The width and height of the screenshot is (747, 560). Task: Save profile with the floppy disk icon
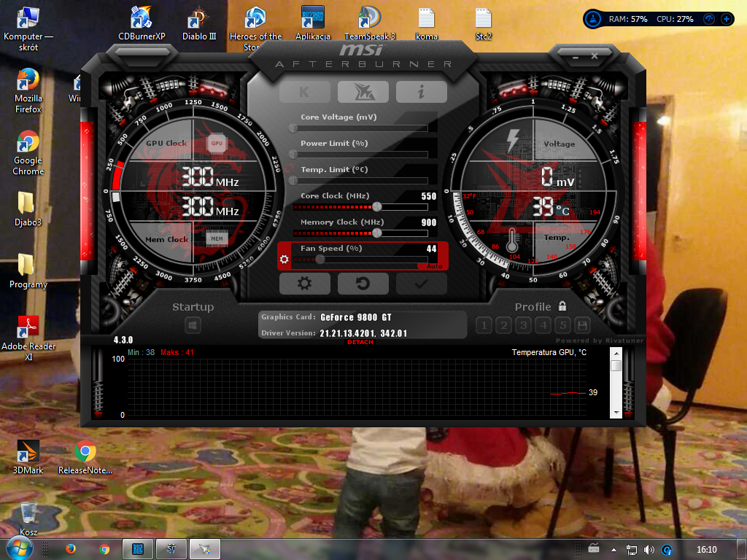582,326
